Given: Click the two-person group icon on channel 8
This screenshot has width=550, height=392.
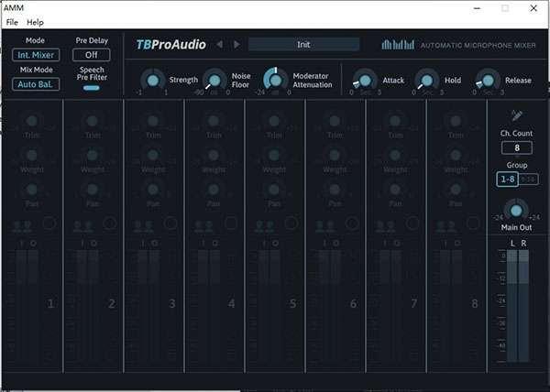Looking at the screenshot, I should coord(446,226).
